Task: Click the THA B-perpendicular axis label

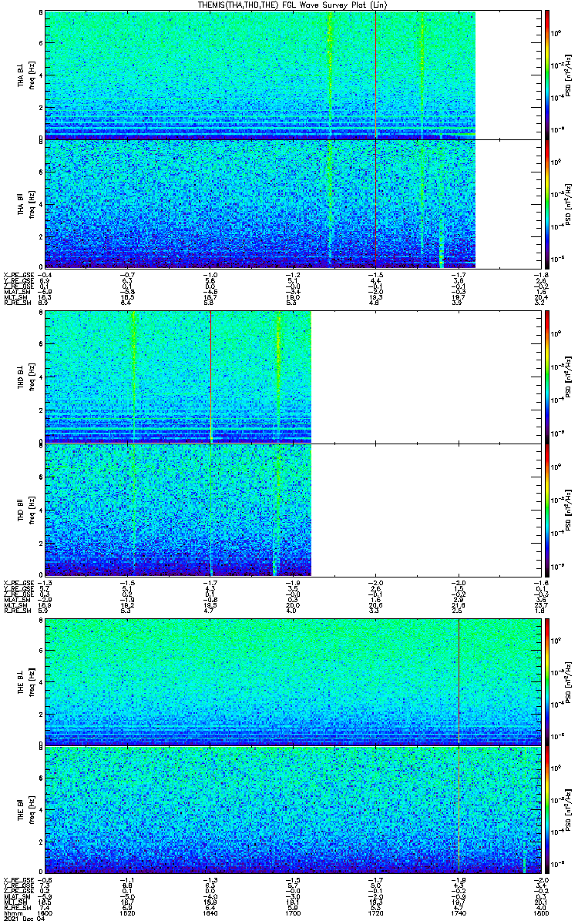Action: coord(22,75)
